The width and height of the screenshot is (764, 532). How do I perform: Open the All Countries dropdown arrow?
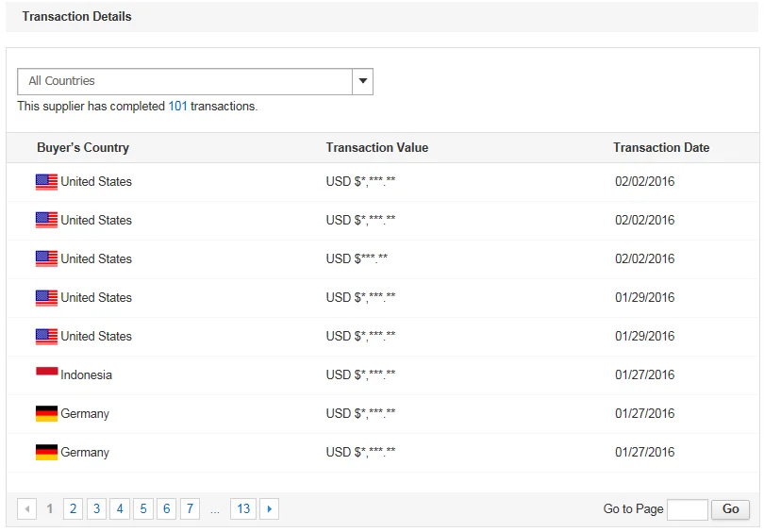[362, 81]
